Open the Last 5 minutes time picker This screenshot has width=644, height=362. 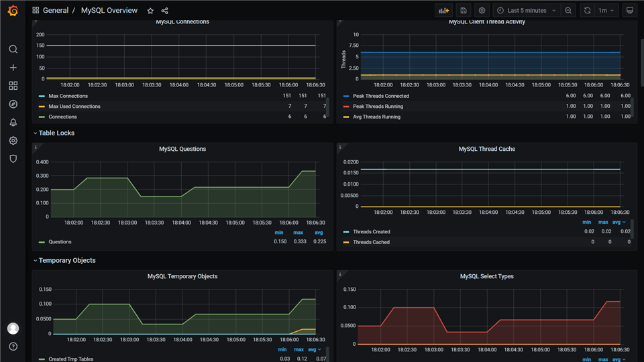point(527,11)
